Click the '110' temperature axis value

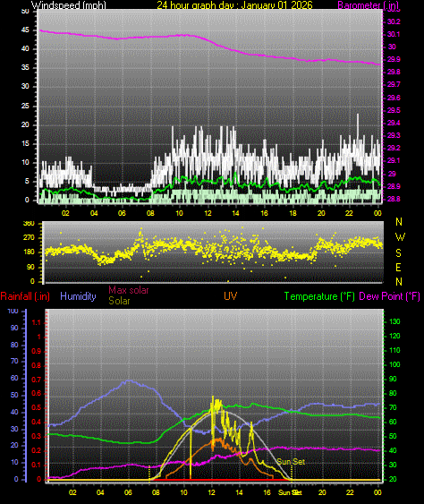coord(394,350)
